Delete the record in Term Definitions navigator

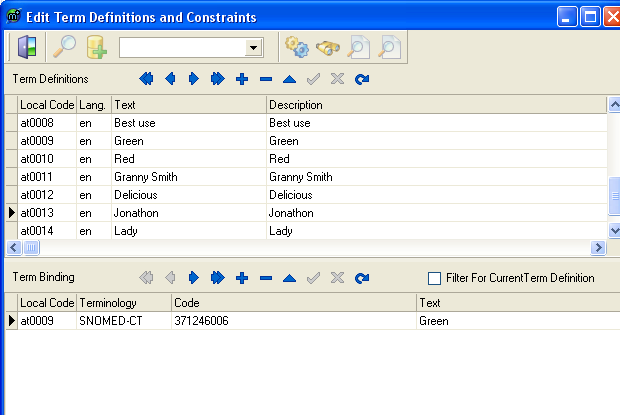[x=266, y=79]
